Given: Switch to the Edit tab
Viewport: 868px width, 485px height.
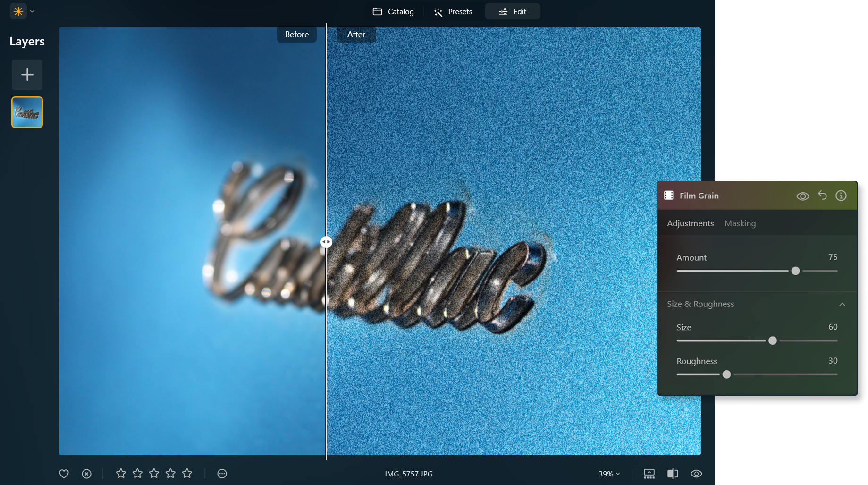Looking at the screenshot, I should click(513, 11).
